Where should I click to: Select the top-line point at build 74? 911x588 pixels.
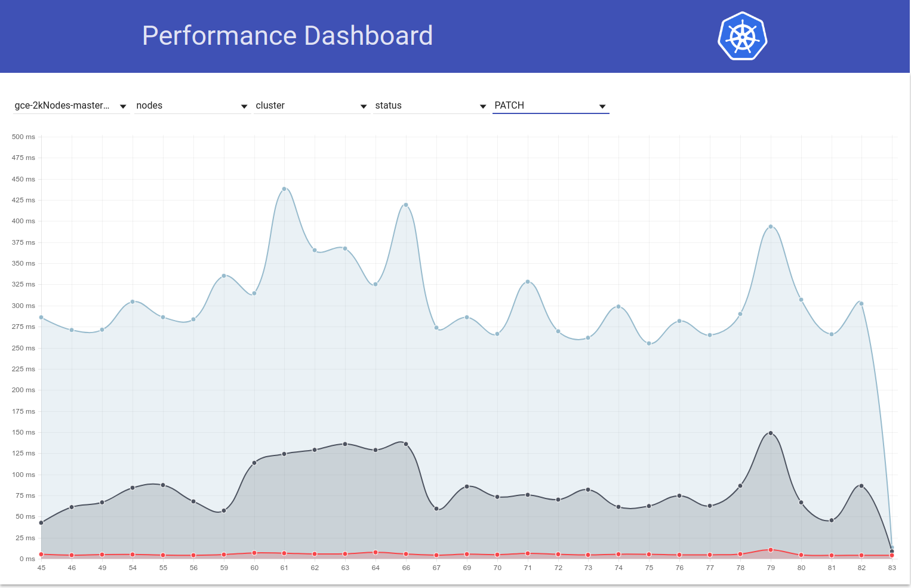tap(618, 306)
